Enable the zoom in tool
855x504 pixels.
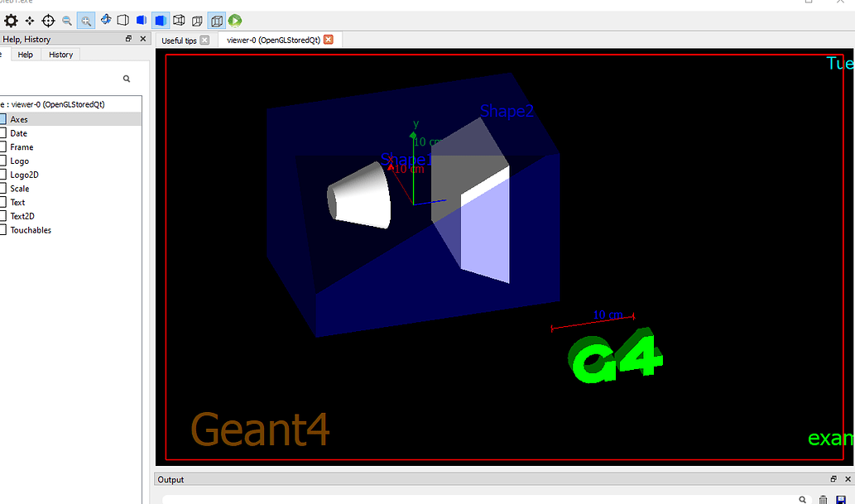[85, 21]
